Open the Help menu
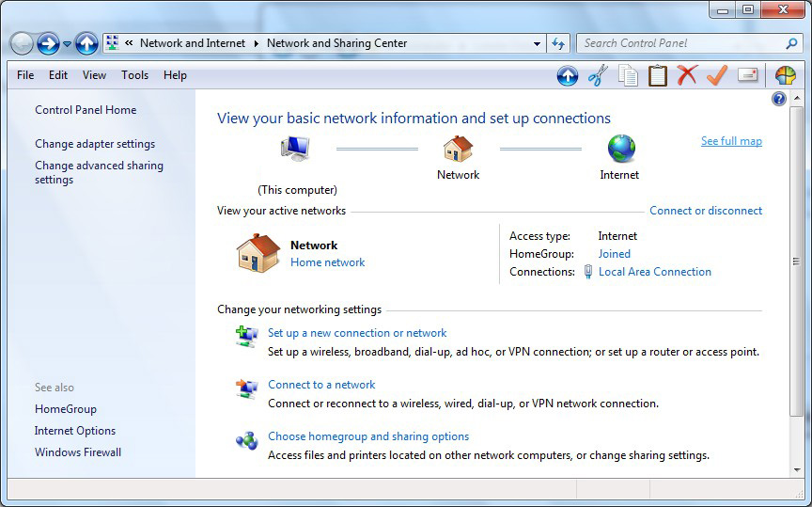 [175, 75]
